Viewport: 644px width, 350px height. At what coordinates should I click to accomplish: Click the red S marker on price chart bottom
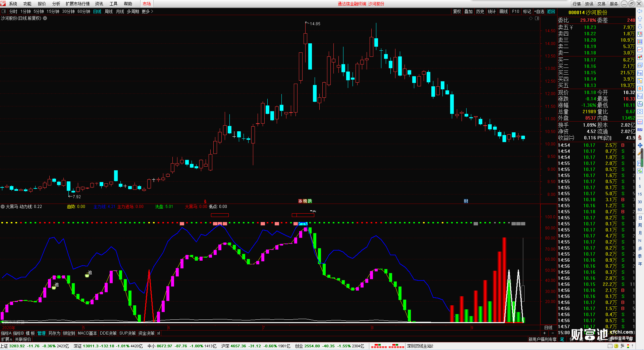pyautogui.click(x=205, y=202)
